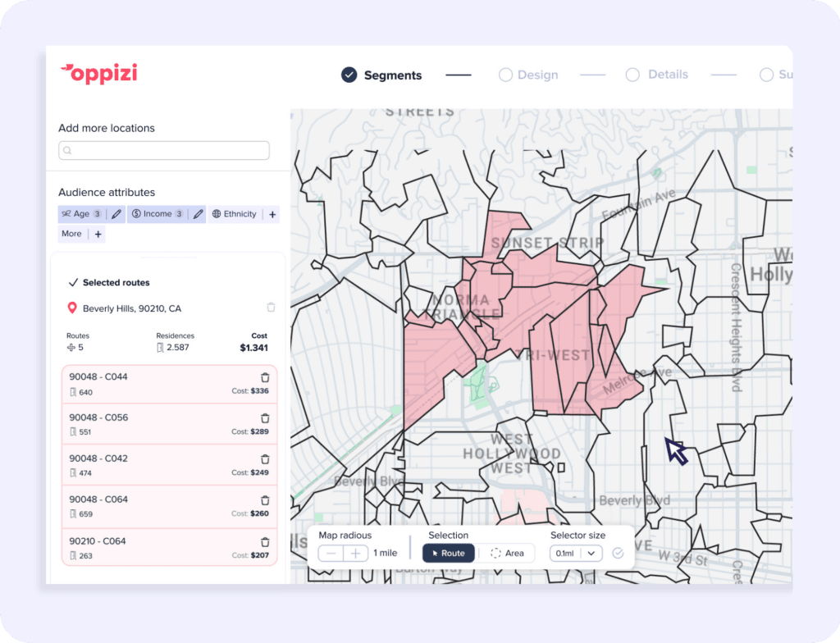
Task: Increase map radius plus button
Action: (x=356, y=554)
